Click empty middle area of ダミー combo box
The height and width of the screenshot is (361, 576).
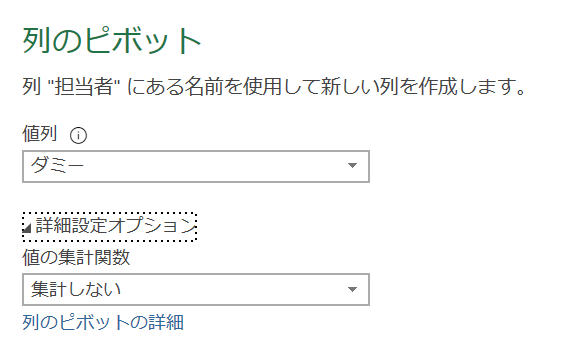click(x=213, y=166)
